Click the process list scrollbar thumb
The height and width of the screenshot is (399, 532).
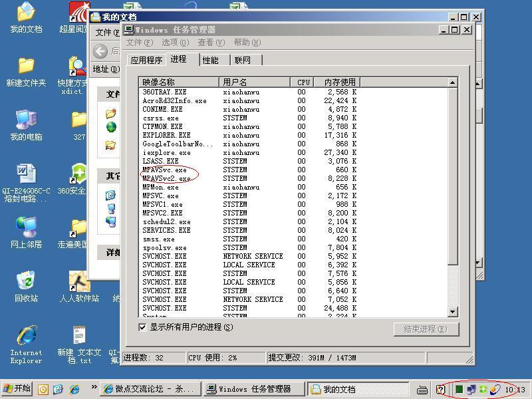[x=453, y=176]
